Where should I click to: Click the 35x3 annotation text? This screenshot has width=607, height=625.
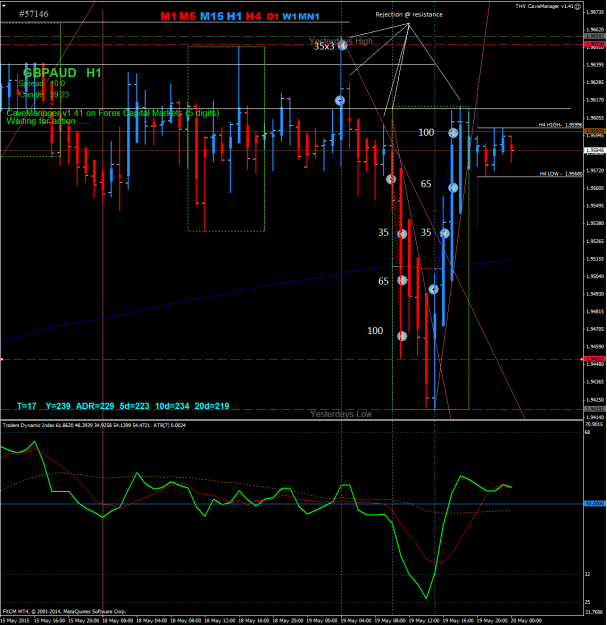(324, 47)
